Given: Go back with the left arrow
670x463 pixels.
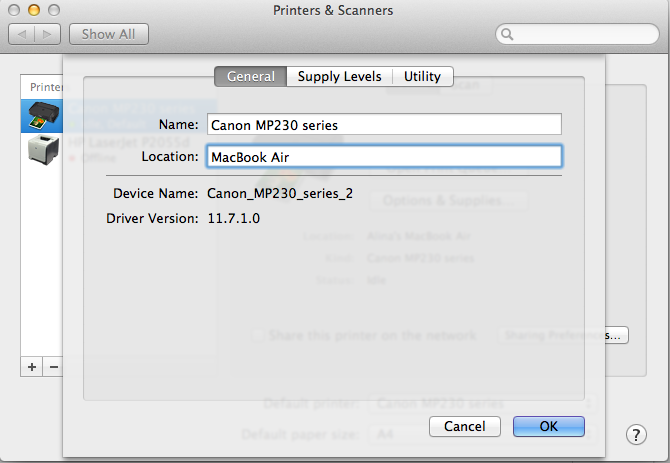Looking at the screenshot, I should coord(22,34).
